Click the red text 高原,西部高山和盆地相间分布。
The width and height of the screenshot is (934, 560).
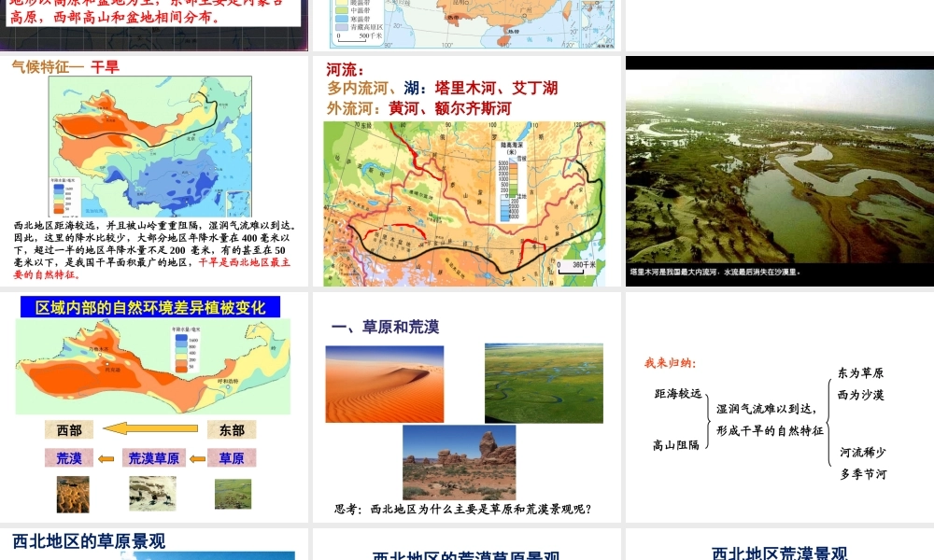pyautogui.click(x=114, y=17)
